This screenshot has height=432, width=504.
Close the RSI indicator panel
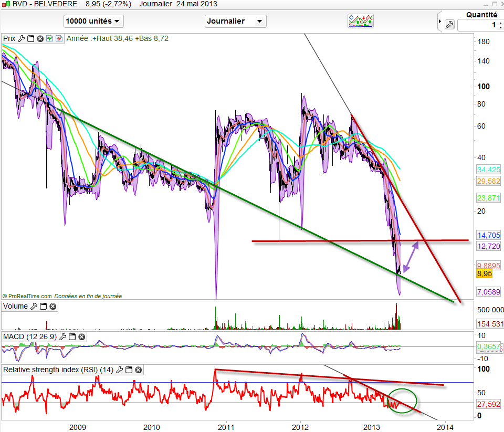pyautogui.click(x=138, y=370)
